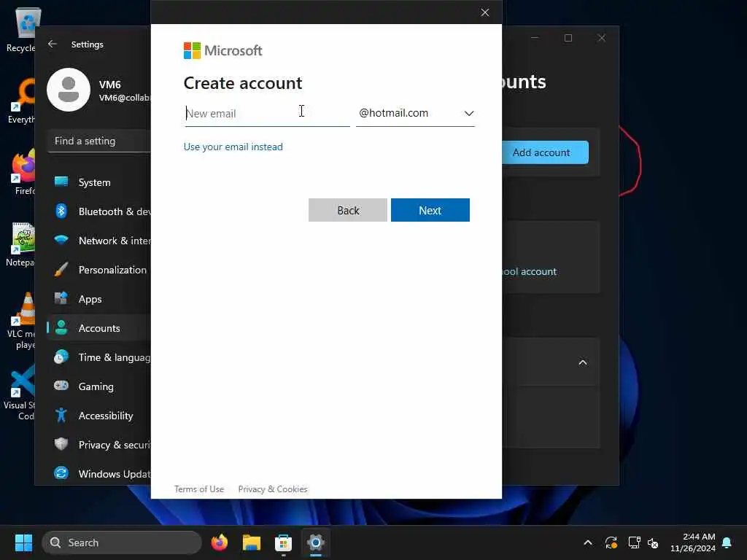747x560 pixels.
Task: Open Windows Update category
Action: tap(99, 474)
